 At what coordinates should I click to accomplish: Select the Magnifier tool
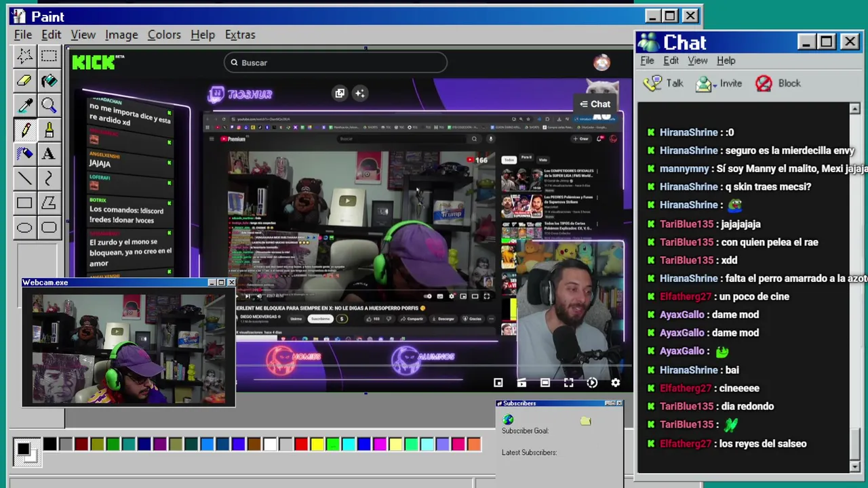49,105
